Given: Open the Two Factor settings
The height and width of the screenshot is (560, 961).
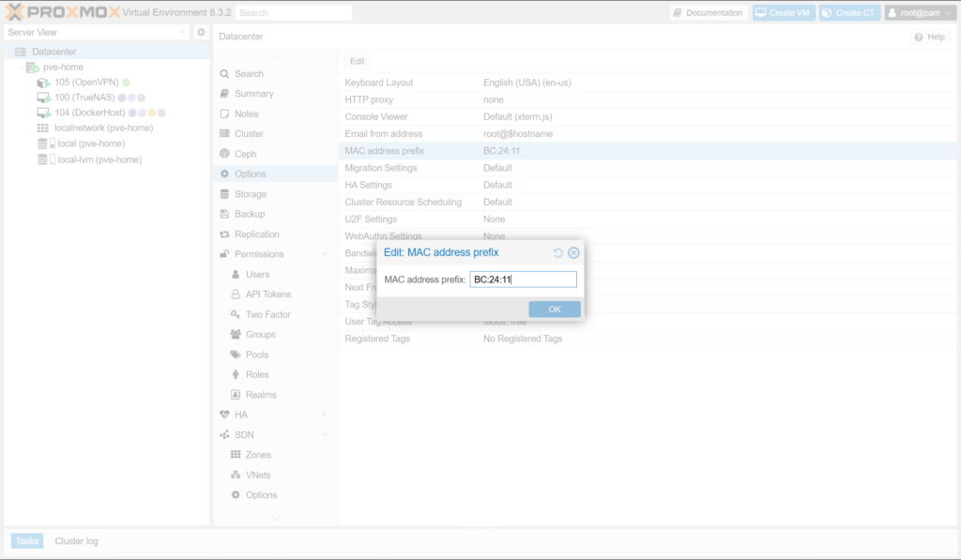Looking at the screenshot, I should (267, 314).
